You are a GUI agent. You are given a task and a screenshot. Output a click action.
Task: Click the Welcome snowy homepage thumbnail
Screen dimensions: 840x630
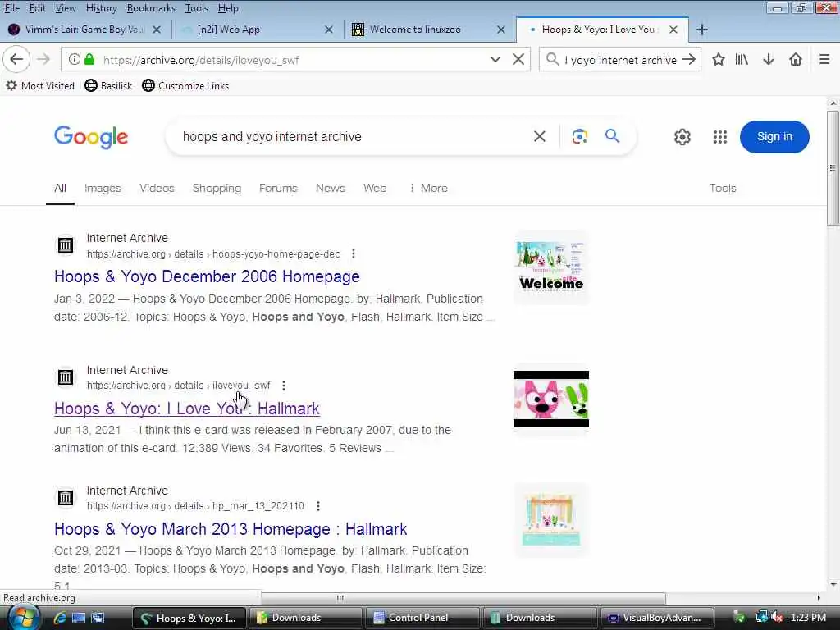[x=551, y=267]
